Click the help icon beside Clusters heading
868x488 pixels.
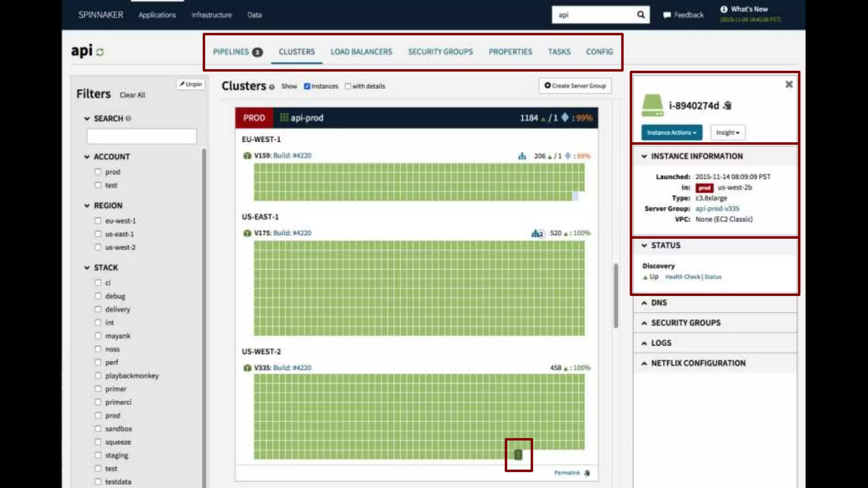272,87
